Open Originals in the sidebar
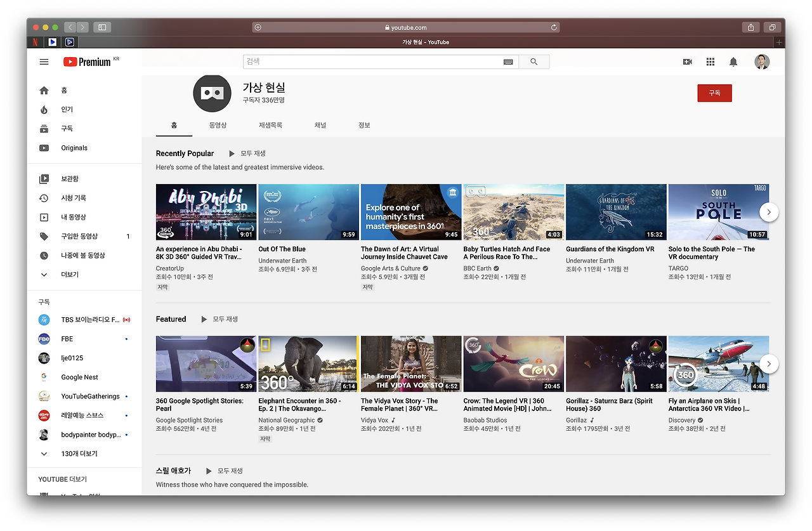812x531 pixels. tap(84, 148)
